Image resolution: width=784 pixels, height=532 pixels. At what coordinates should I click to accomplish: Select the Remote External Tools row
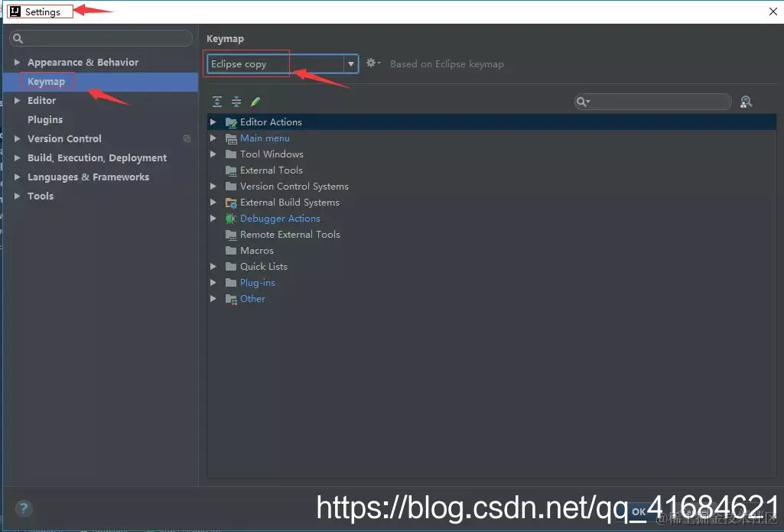pyautogui.click(x=492, y=235)
